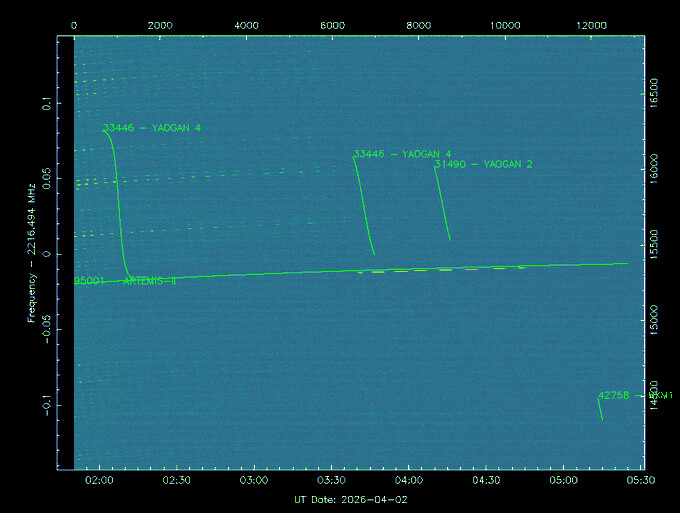Click the 16000 right axis label
The image size is (680, 513).
[654, 167]
